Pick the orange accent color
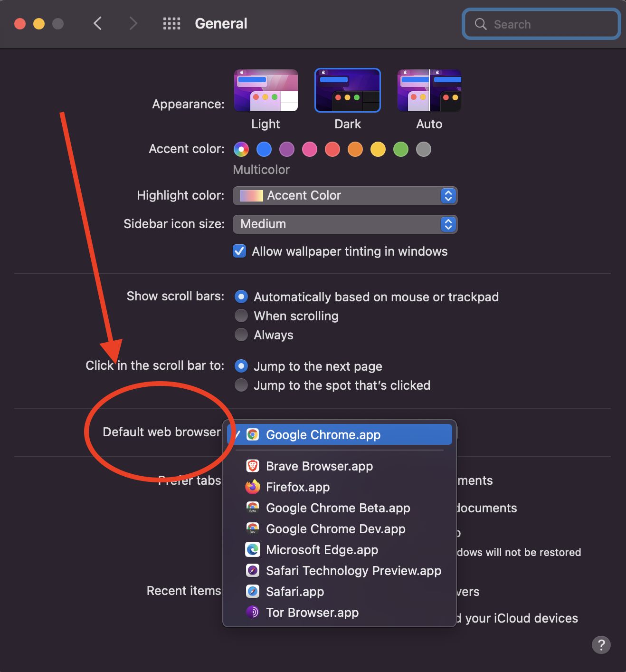The height and width of the screenshot is (672, 626). pyautogui.click(x=355, y=149)
